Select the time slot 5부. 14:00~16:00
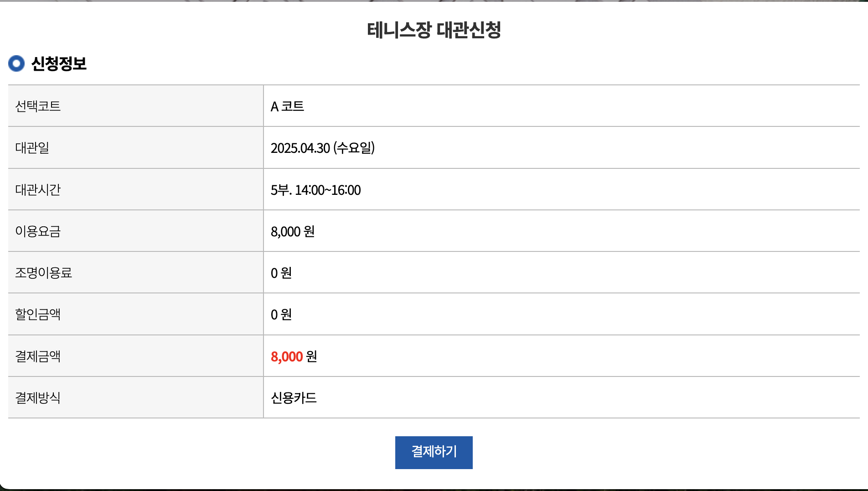 (315, 190)
